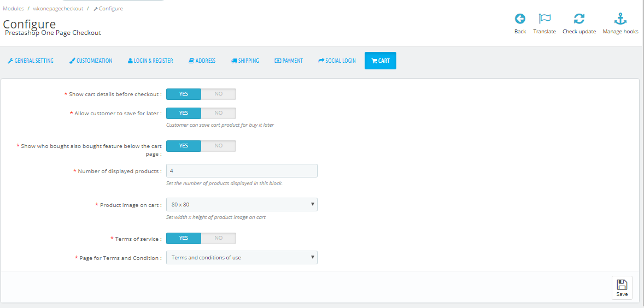Click 'Set width x height of product image' hint
The height and width of the screenshot is (308, 644).
[x=216, y=217]
